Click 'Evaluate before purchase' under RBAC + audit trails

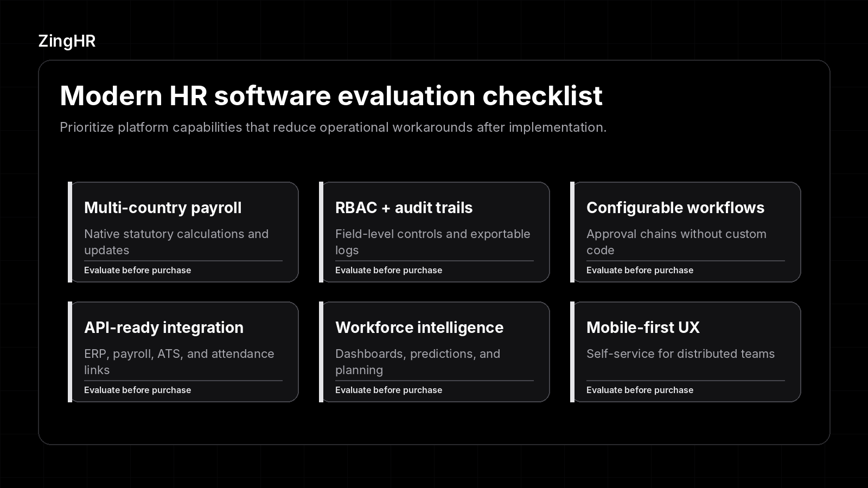[x=388, y=270]
